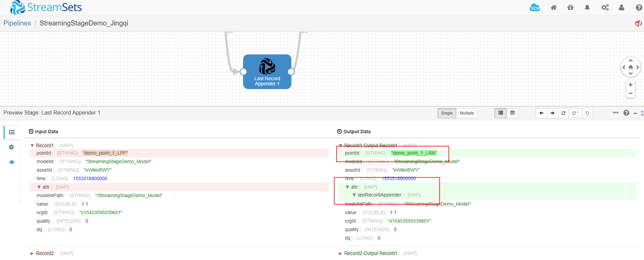Image resolution: width=644 pixels, height=260 pixels.
Task: Go to the home page icon
Action: tap(554, 7)
